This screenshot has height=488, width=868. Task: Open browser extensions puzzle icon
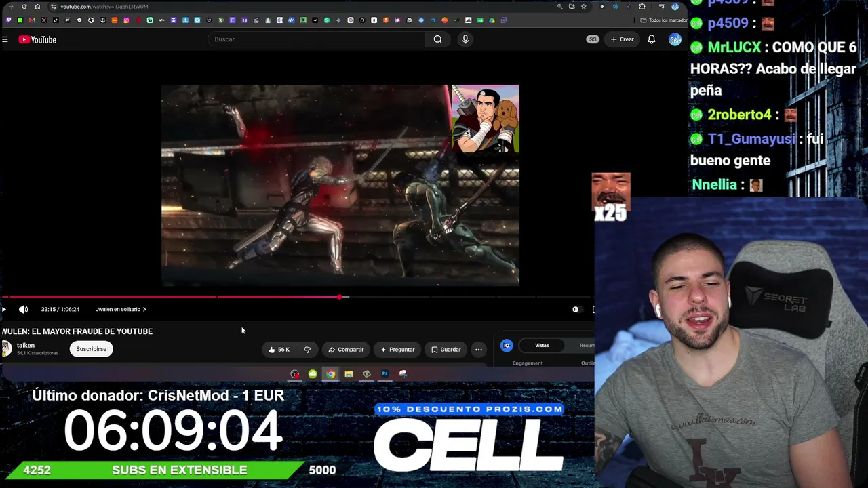tap(642, 7)
